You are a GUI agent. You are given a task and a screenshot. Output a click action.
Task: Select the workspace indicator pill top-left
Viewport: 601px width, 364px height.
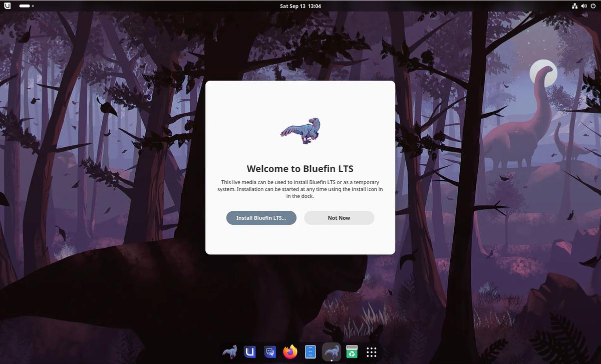pyautogui.click(x=24, y=6)
